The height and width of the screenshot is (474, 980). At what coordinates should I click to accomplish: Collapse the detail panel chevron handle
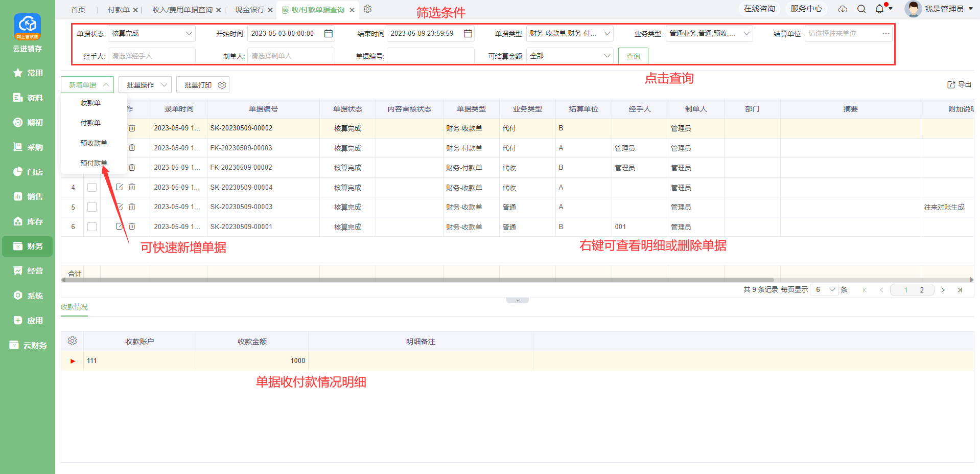click(x=518, y=301)
